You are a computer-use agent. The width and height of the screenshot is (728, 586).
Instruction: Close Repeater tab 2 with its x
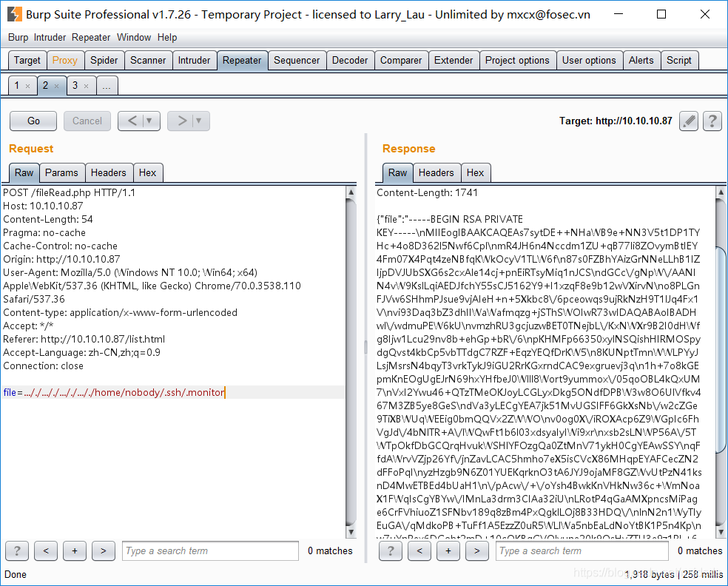click(57, 86)
